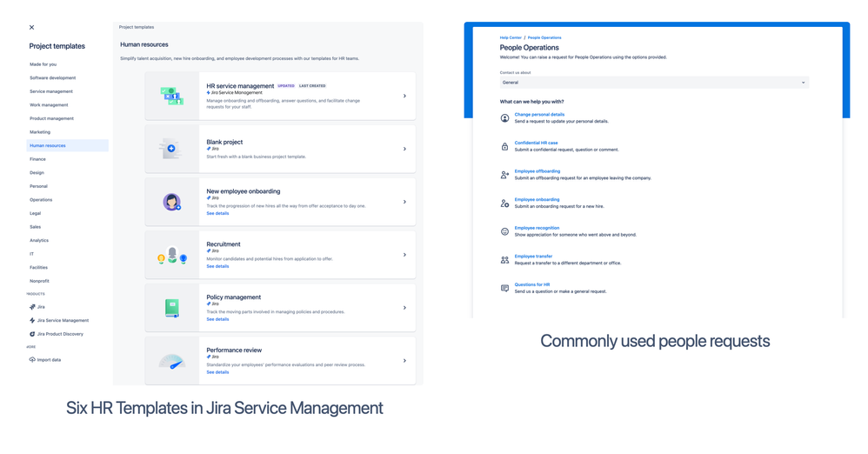Image resolution: width=868 pixels, height=454 pixels.
Task: See details for Recruitment template
Action: coord(217,266)
